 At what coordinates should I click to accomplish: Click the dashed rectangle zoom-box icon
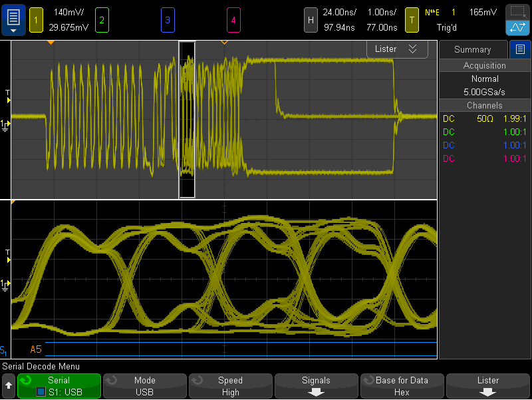[517, 12]
